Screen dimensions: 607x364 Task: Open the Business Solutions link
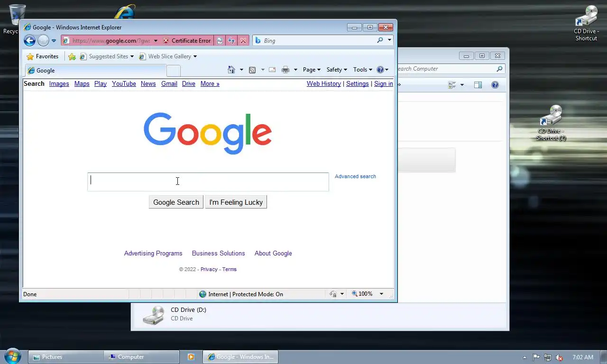(219, 254)
